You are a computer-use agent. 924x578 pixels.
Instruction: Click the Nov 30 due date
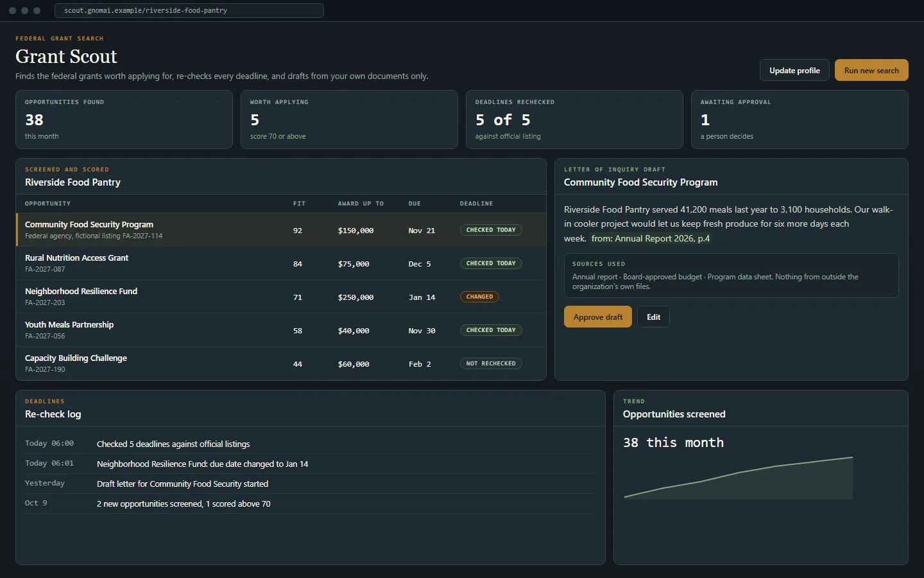click(422, 331)
